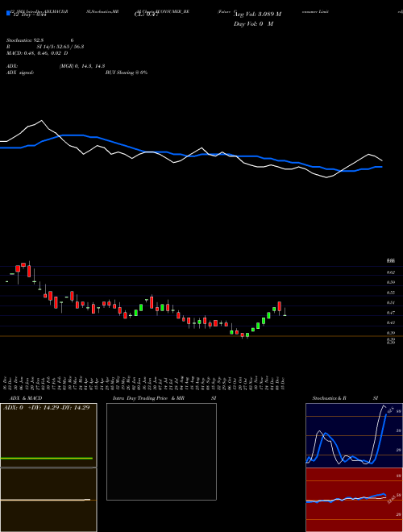This screenshot has height=532, width=403.
Task: Click the 'Intra Day Trading Price & MR' title
Action: [148, 398]
